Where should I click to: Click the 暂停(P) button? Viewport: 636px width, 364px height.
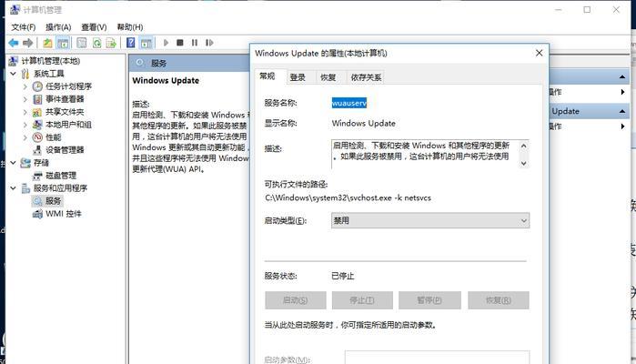(x=429, y=300)
